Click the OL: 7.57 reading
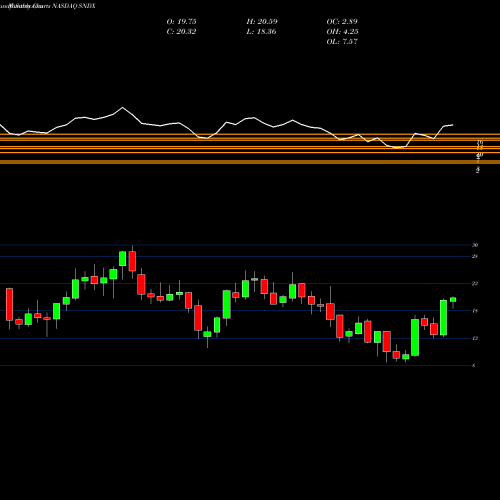This screenshot has height=500, width=500. pos(342,42)
